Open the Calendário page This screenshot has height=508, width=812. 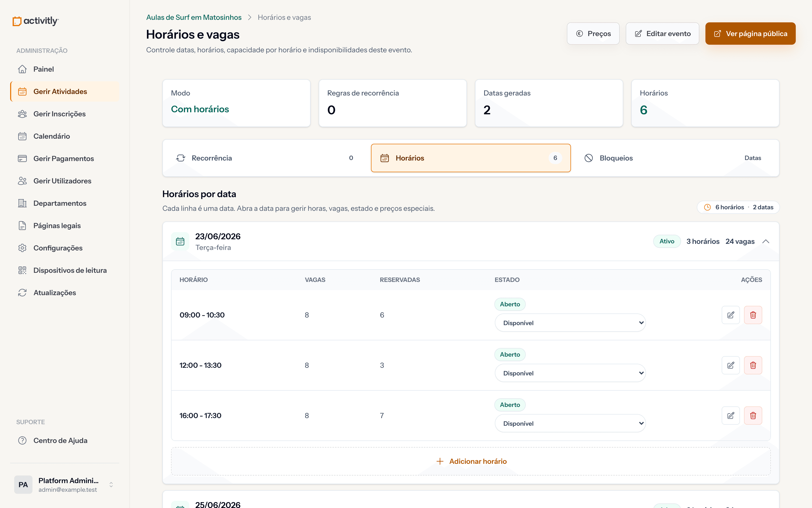(x=65, y=136)
